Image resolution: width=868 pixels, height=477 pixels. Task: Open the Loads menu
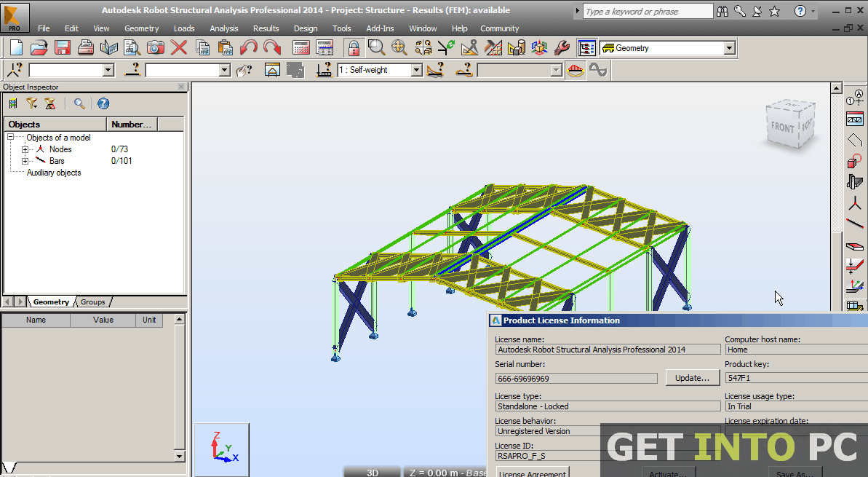click(x=184, y=28)
